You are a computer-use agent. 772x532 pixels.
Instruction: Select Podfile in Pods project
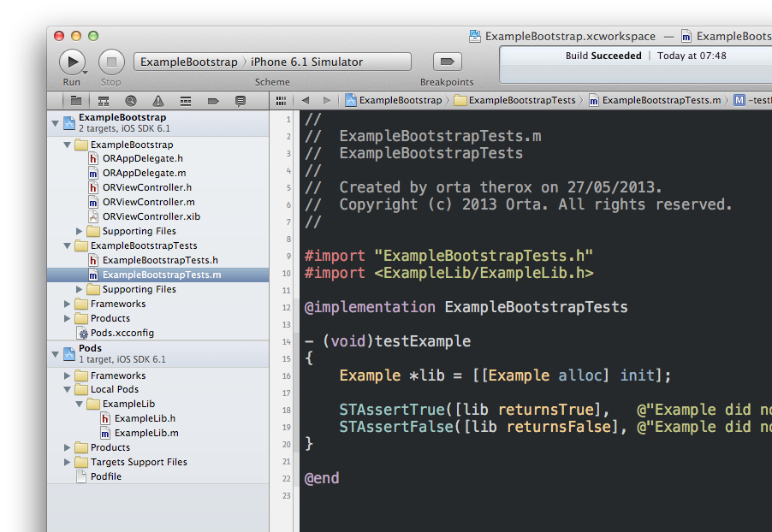[157, 477]
